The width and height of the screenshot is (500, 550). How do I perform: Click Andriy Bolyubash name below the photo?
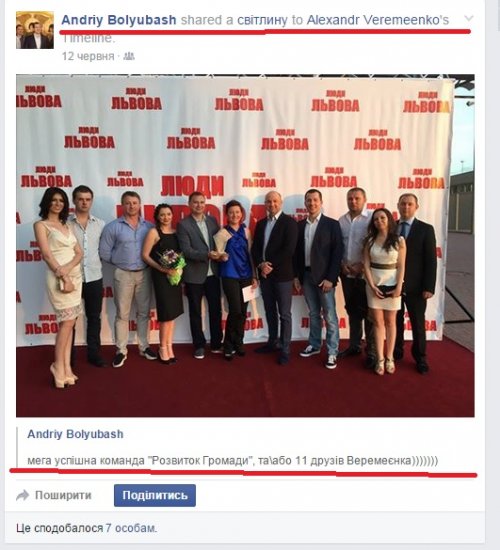75,434
